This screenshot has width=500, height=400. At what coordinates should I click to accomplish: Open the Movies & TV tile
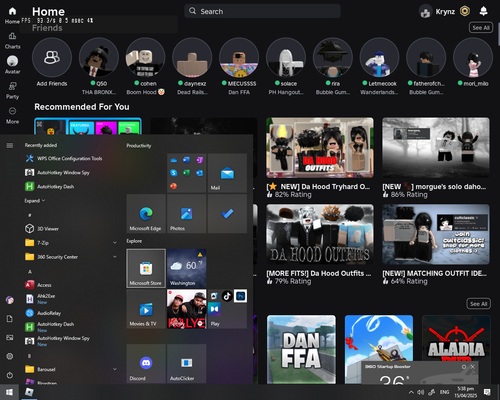(x=146, y=309)
